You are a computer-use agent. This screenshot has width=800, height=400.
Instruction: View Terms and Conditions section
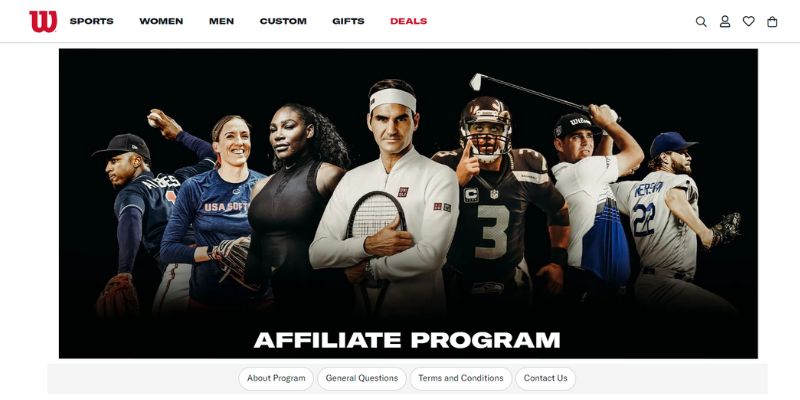pyautogui.click(x=461, y=379)
